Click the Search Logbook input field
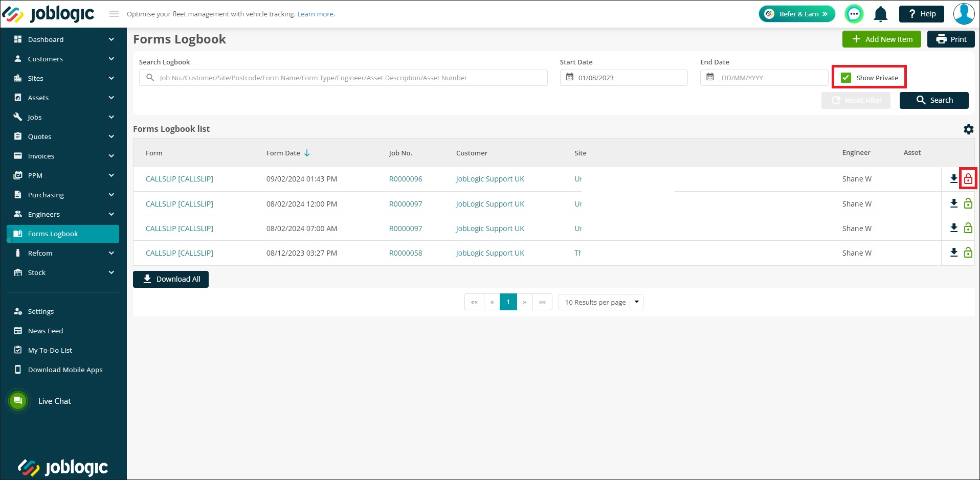 [343, 78]
